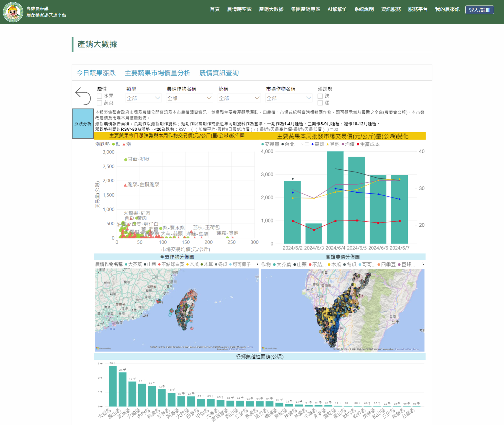Tick the 跌 trend checkbox
This screenshot has height=425, width=504.
click(320, 96)
